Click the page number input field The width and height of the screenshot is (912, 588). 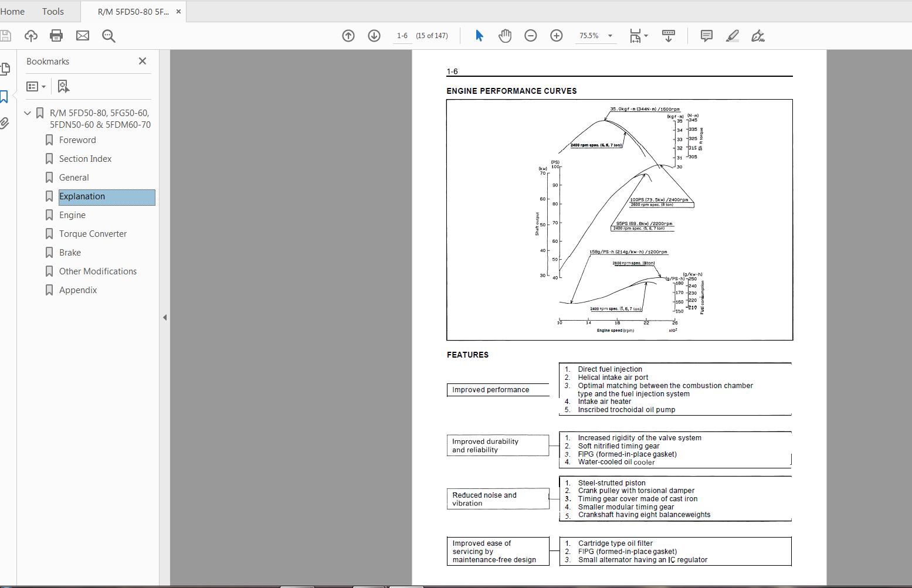[402, 36]
